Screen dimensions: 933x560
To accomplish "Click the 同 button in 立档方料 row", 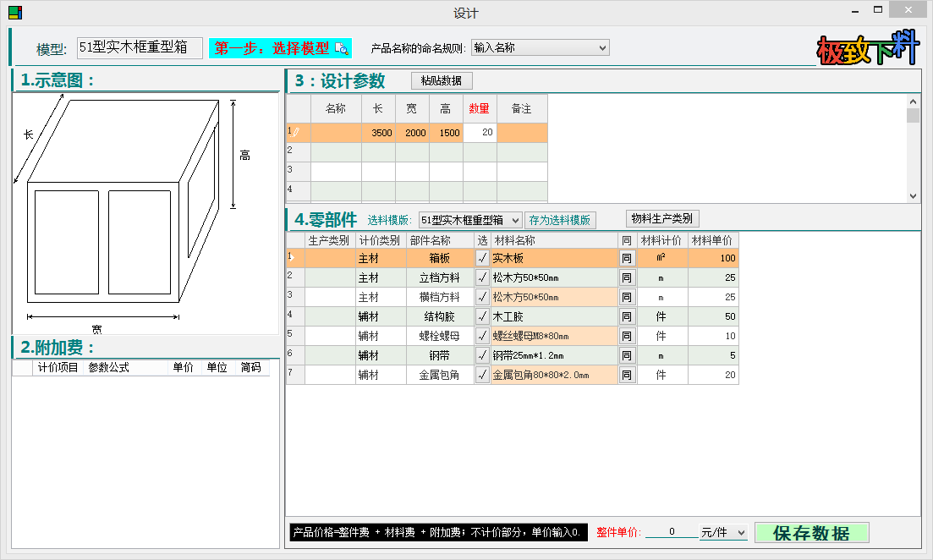I will click(x=627, y=277).
